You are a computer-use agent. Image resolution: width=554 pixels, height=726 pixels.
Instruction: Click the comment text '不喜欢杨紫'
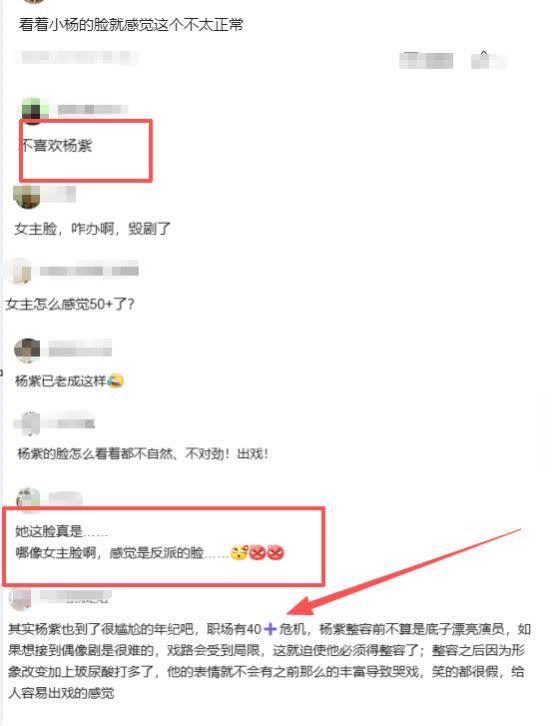tap(56, 146)
